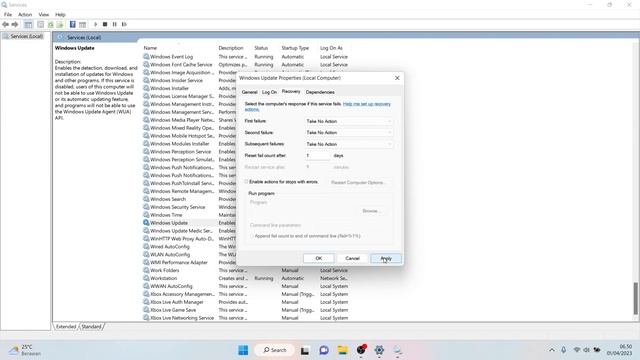Tick Append fail count to command line
This screenshot has height=360, width=640.
[252, 236]
